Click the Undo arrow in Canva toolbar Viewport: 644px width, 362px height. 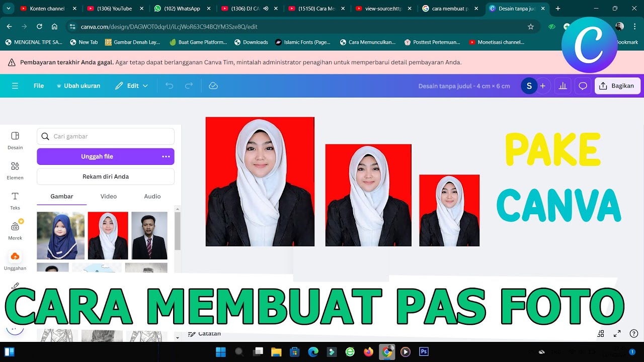pyautogui.click(x=169, y=86)
